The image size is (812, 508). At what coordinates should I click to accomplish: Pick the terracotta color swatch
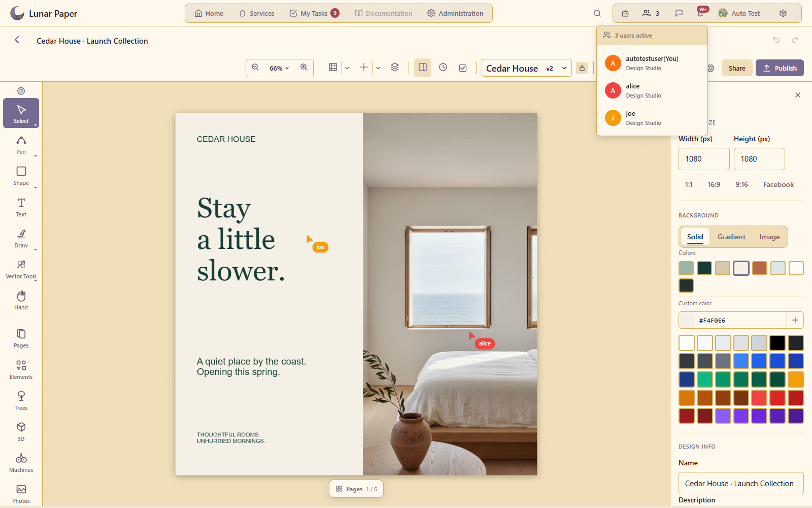point(760,268)
